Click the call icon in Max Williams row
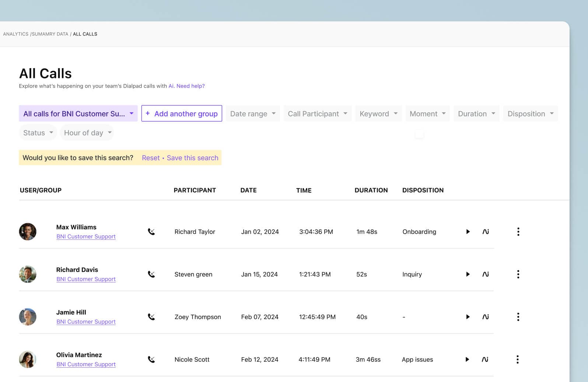This screenshot has height=382, width=588. (x=151, y=232)
